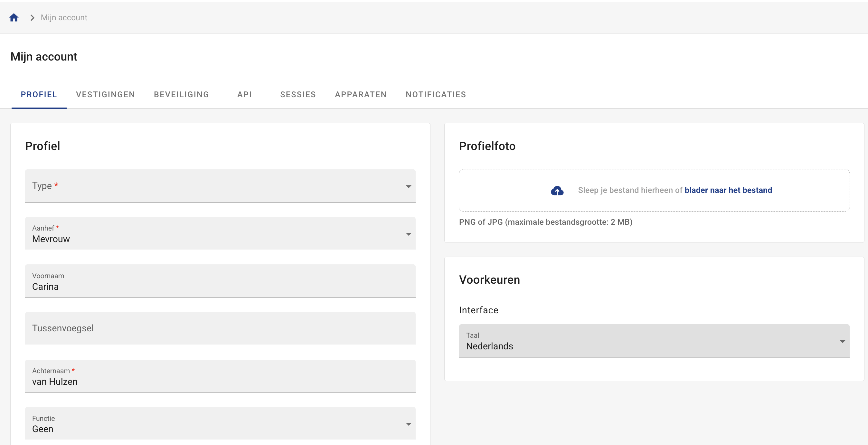Screen dimensions: 868x445
Task: Expand the Aanhef dropdown arrow
Action: pyautogui.click(x=408, y=234)
